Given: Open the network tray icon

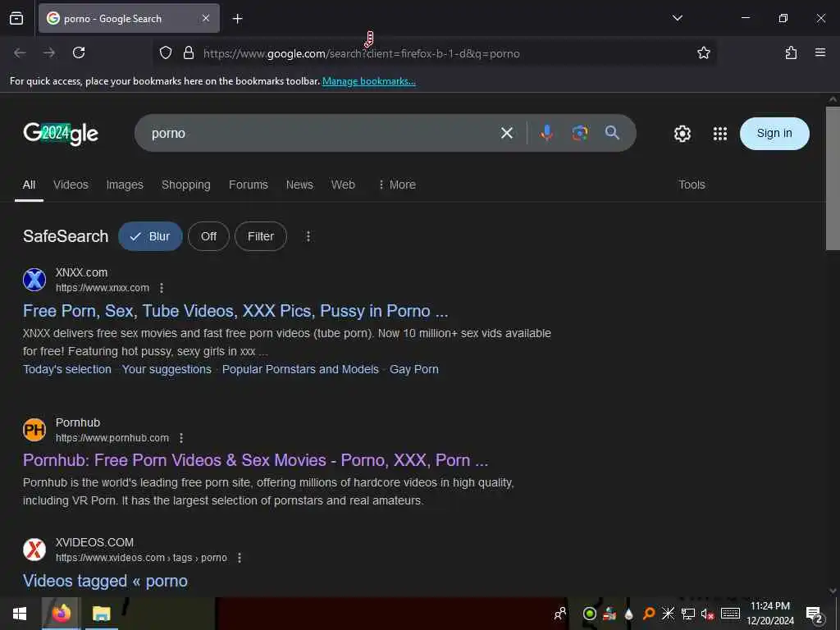Looking at the screenshot, I should point(688,614).
